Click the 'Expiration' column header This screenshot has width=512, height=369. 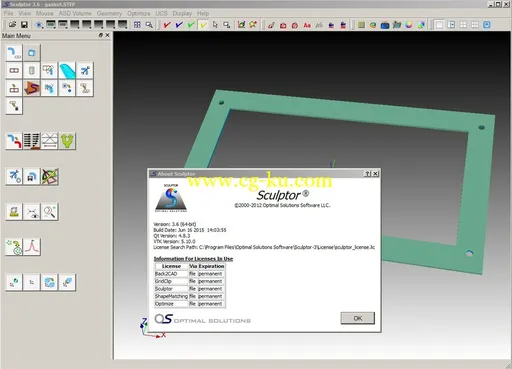pyautogui.click(x=211, y=266)
